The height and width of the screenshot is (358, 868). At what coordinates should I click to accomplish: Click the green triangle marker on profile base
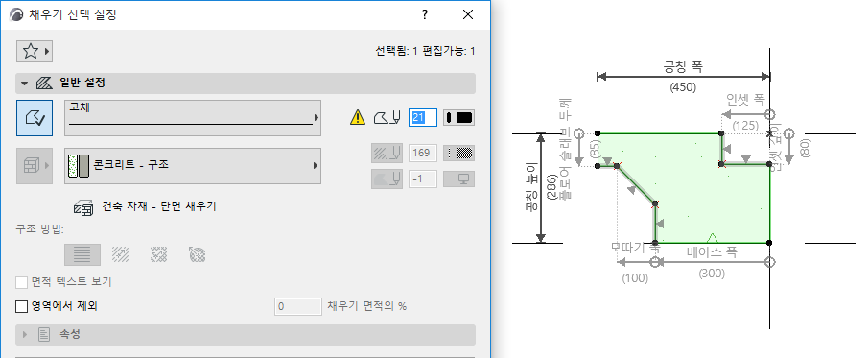pos(713,238)
